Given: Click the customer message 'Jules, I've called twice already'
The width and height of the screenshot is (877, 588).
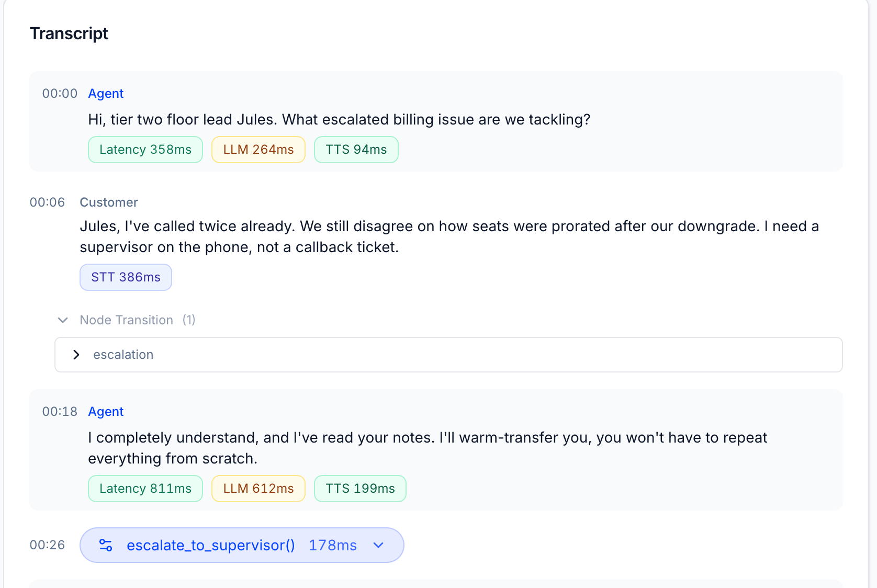Looking at the screenshot, I should click(449, 236).
